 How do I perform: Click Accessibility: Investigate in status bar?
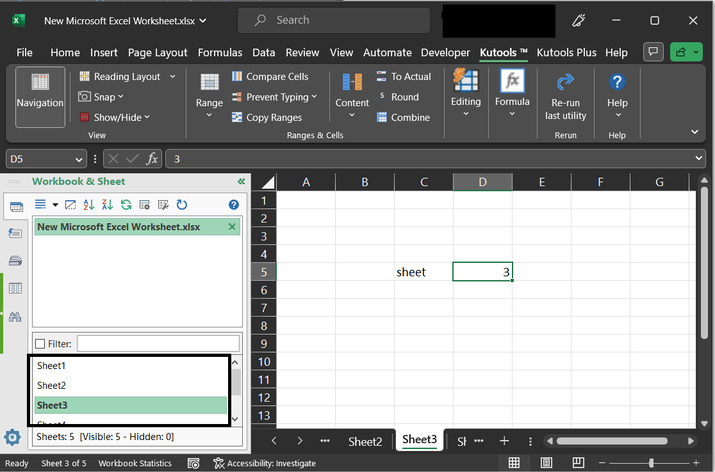tap(265, 463)
